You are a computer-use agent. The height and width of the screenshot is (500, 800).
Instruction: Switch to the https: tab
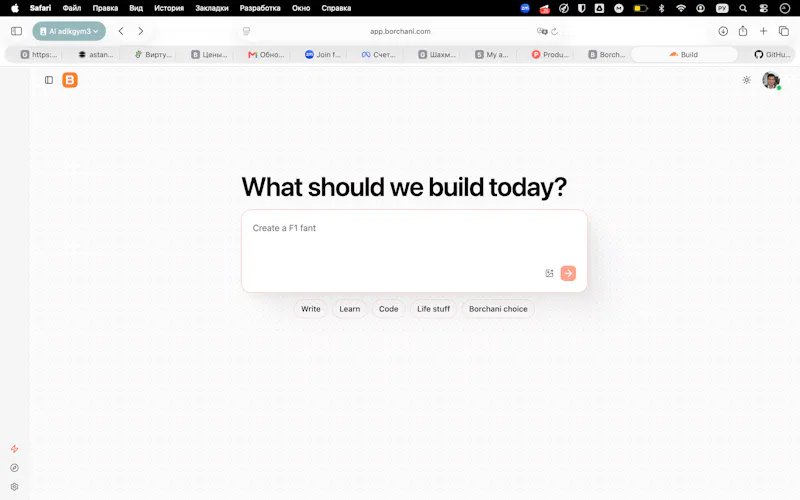(x=39, y=54)
